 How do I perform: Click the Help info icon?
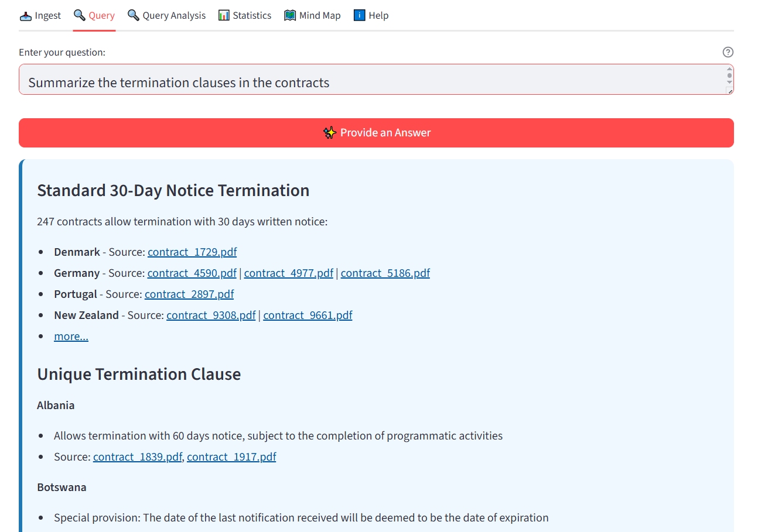[x=359, y=15]
